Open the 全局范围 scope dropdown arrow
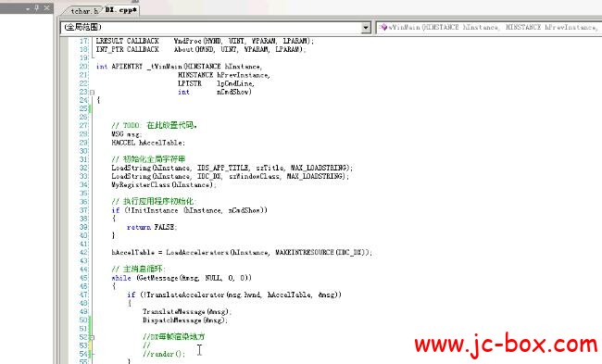Screen dimensions: 602x364 click(x=366, y=27)
